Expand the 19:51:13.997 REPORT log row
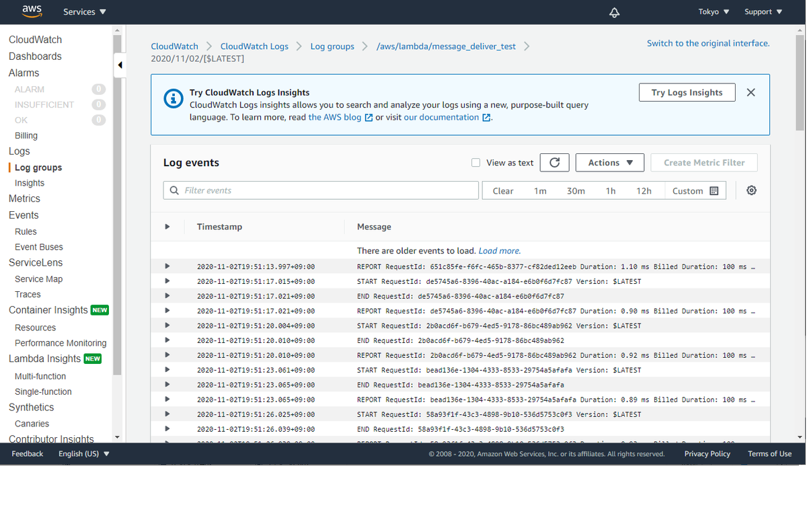 click(x=167, y=266)
